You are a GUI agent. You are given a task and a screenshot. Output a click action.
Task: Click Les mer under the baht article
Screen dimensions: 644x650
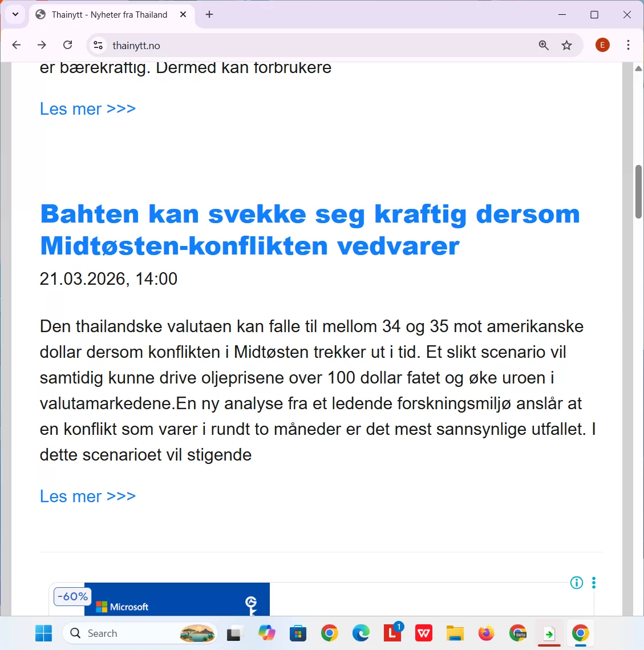coord(87,496)
